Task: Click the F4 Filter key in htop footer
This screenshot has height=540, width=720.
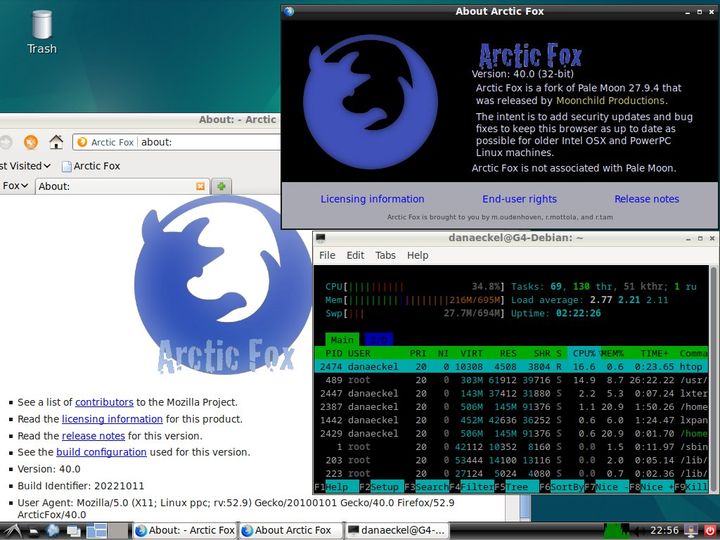Action: coord(472,487)
